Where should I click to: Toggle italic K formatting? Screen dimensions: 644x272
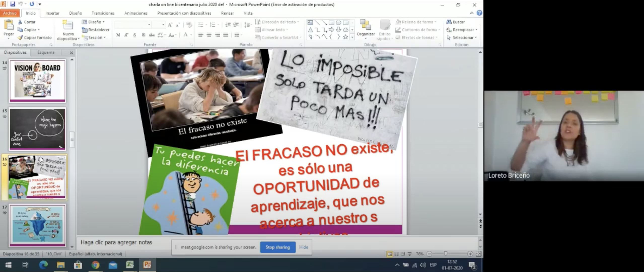[x=126, y=35]
